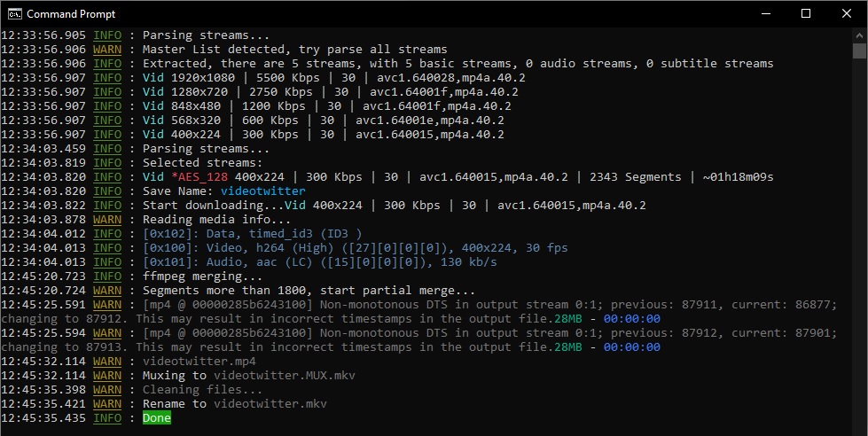
Task: Click the Rename to videotwitter.mkv text
Action: [235, 404]
